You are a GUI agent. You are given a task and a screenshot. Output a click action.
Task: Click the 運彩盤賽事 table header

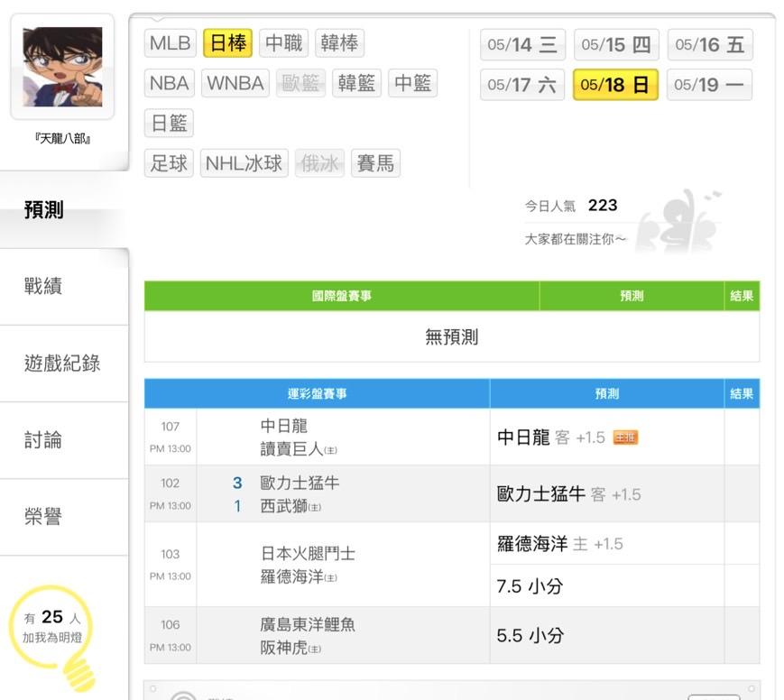pos(317,393)
